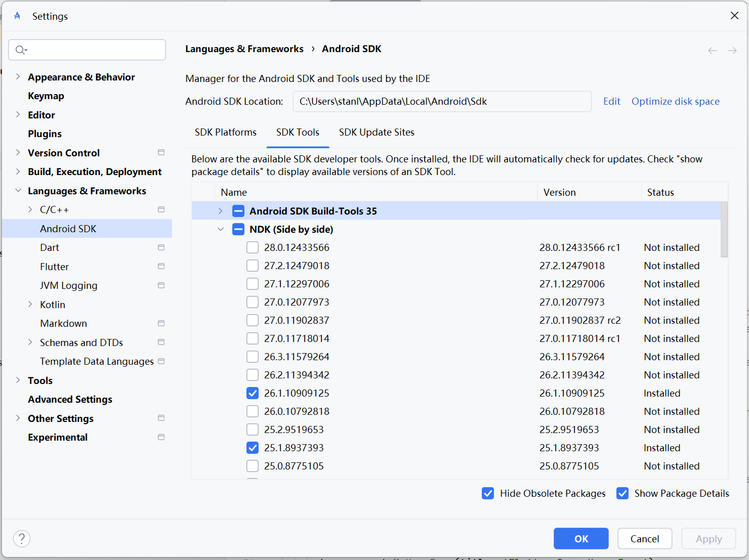Image resolution: width=749 pixels, height=560 pixels.
Task: Expand Appearance & Behavior section
Action: (x=18, y=77)
